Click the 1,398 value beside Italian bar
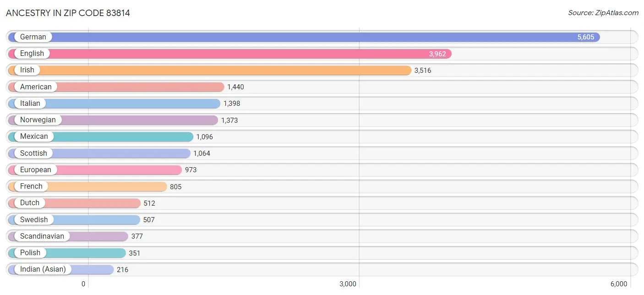644x295 pixels. pyautogui.click(x=232, y=104)
